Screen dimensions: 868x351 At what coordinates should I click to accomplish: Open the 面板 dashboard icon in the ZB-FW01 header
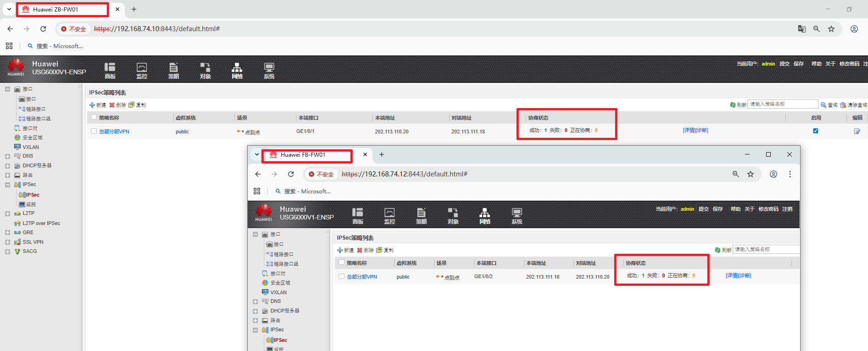110,70
